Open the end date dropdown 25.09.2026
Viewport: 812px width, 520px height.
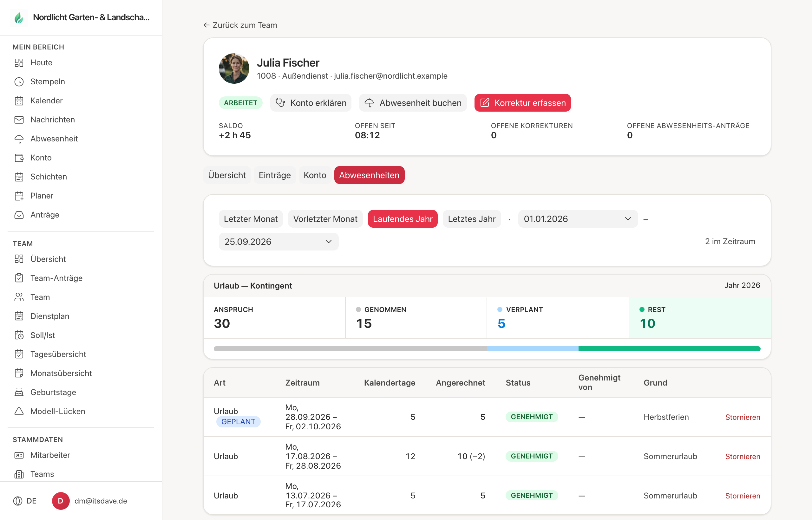point(279,242)
